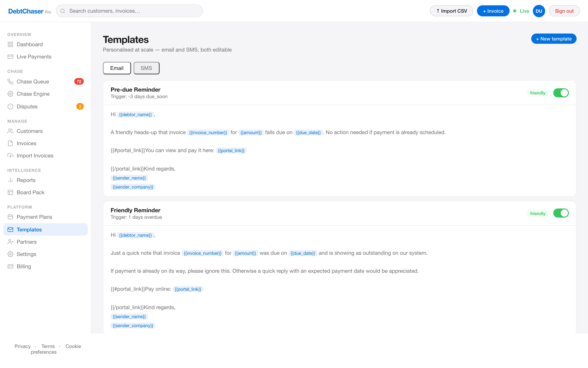Click the Live Payments card icon
Screen dimensions: 588x368
[10, 57]
